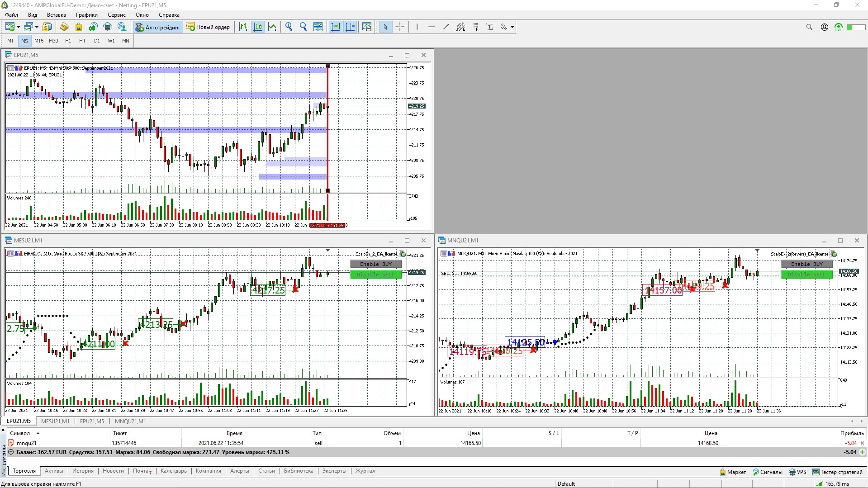Open the Symbols dollar-sign icon
Screen dimensions: 868x488
(47, 27)
